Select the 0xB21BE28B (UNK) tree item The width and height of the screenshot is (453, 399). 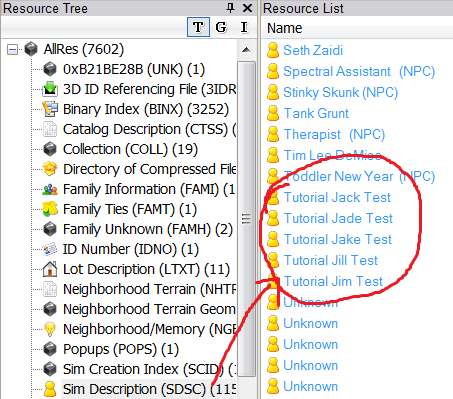click(134, 69)
